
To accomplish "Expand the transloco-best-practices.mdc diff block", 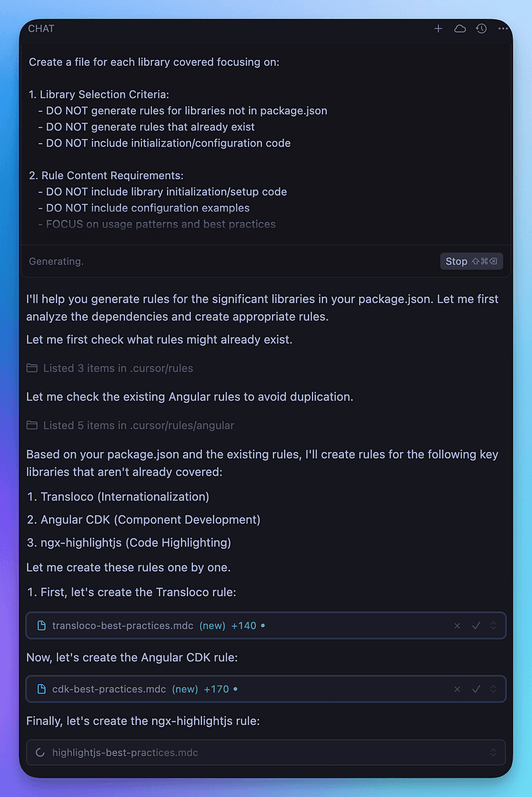I will 493,625.
